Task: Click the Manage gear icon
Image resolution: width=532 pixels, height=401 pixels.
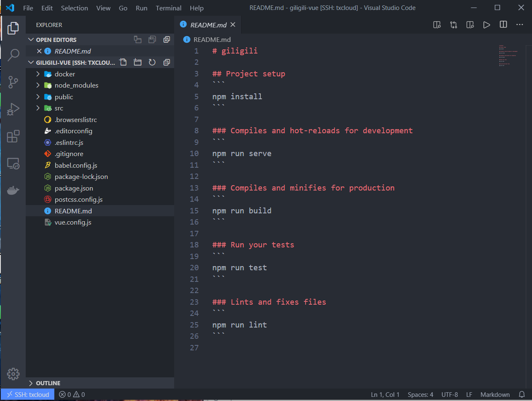Action: click(13, 374)
